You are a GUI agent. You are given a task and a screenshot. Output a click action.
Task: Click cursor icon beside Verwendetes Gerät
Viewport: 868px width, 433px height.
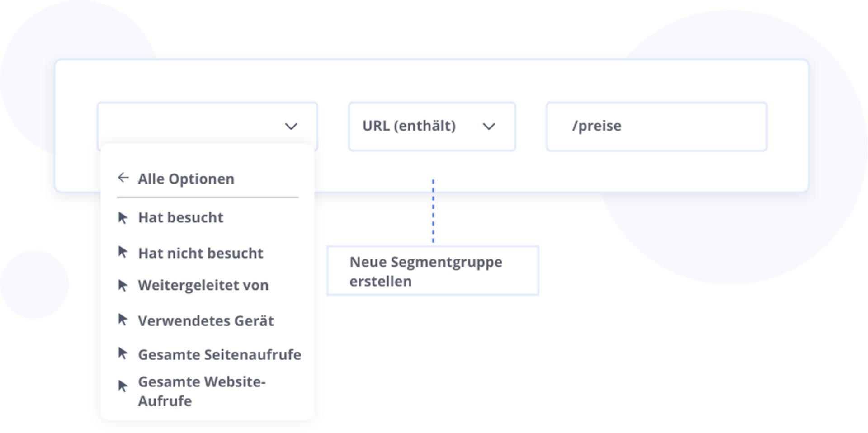coord(123,320)
